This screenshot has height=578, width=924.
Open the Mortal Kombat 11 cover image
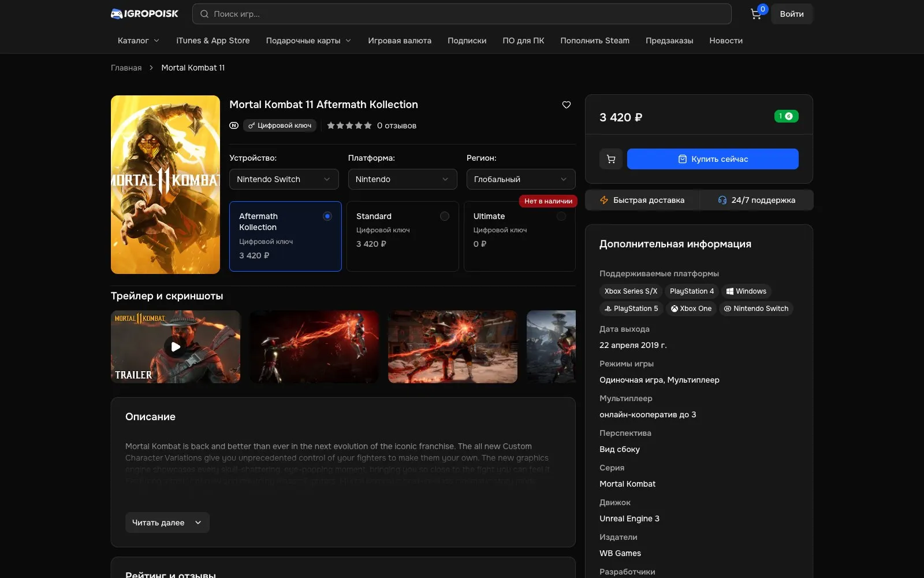tap(165, 184)
